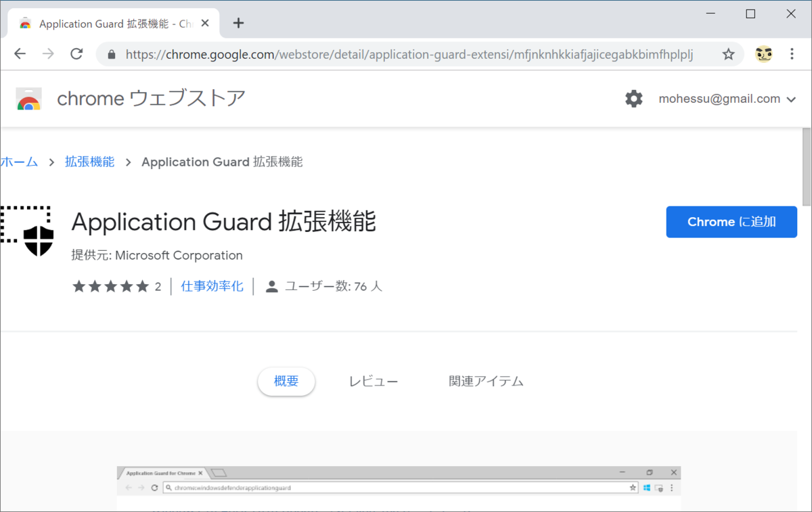Open web store settings gear

[x=633, y=99]
